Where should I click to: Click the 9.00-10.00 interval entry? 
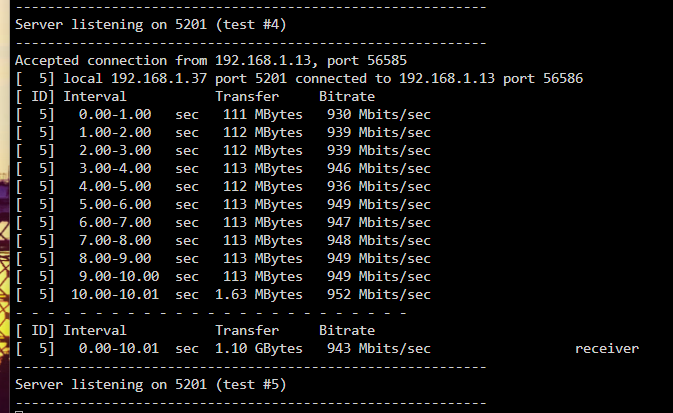coord(118,276)
